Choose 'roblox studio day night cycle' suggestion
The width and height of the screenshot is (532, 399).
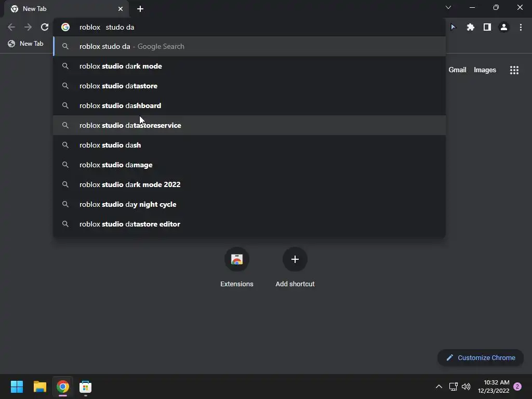[249, 204]
